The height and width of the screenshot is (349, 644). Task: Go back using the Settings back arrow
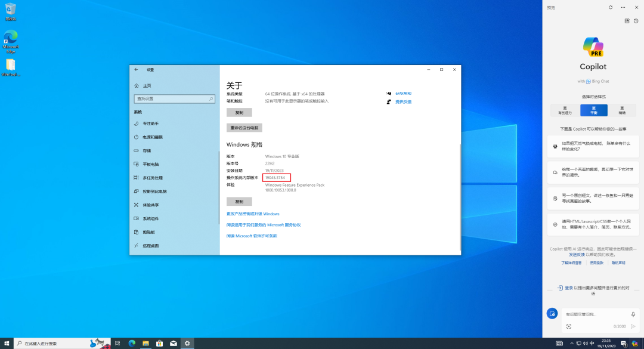[x=137, y=69]
